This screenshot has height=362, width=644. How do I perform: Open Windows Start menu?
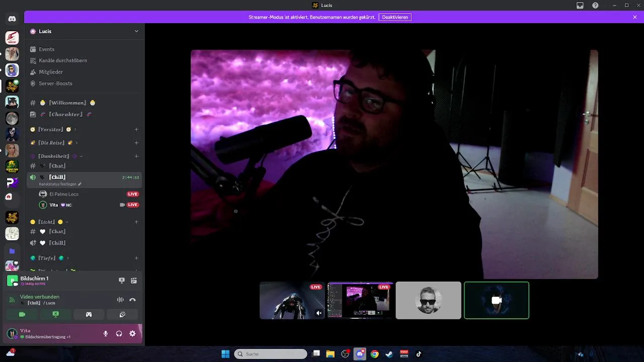point(225,354)
